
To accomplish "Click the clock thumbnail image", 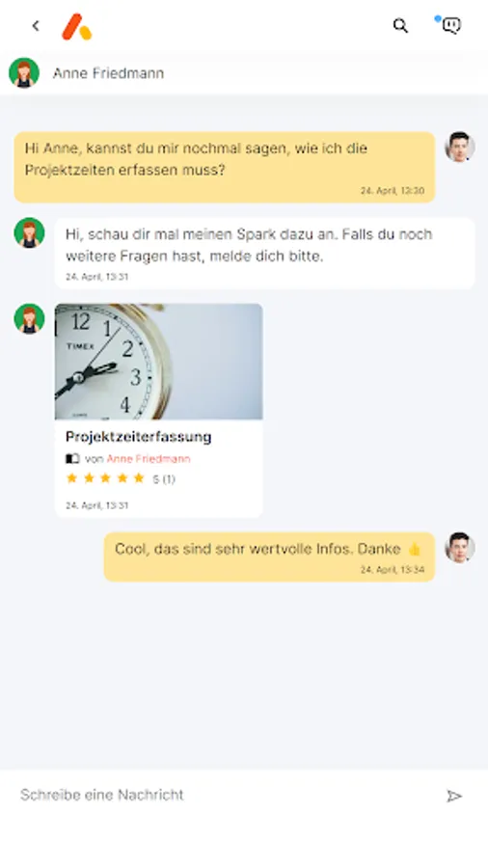I will [159, 362].
